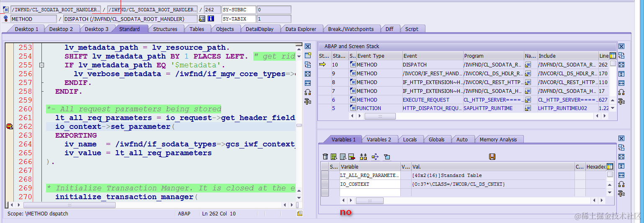Open layout icon of ABAP stack table
The height and width of the screenshot is (223, 644).
point(613,56)
